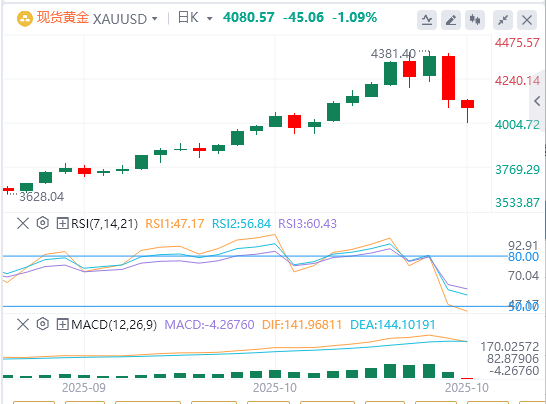Open RSI indicator settings gear
546x404 pixels.
(x=42, y=223)
